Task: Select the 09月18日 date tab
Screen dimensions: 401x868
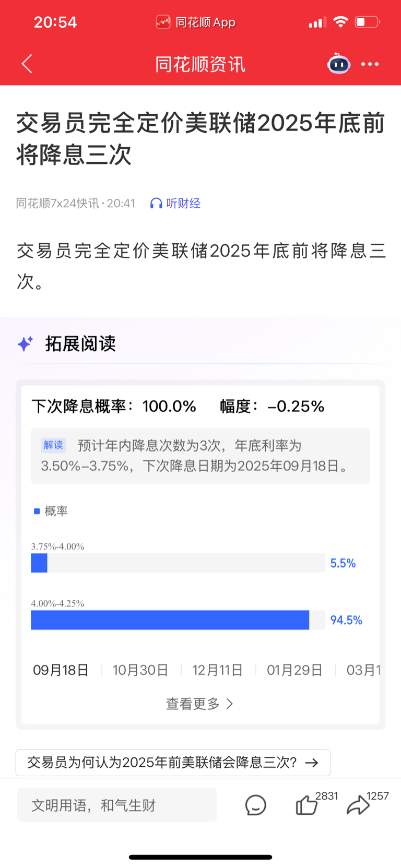Action: (61, 670)
